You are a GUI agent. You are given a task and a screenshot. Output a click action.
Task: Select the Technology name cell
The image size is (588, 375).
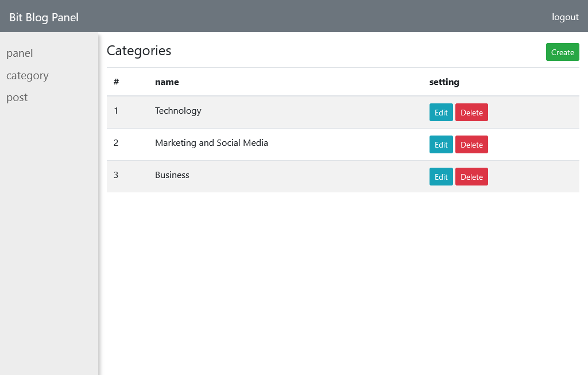coord(178,111)
